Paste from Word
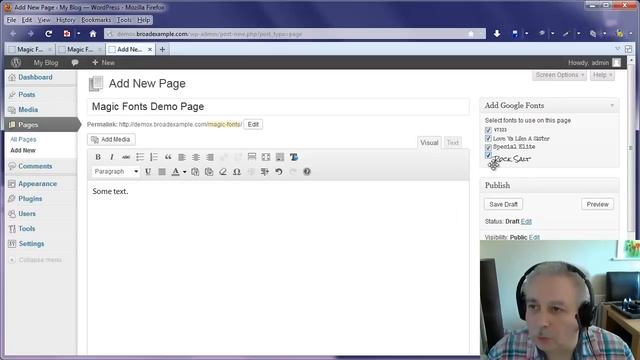640x360 pixels. (x=209, y=172)
